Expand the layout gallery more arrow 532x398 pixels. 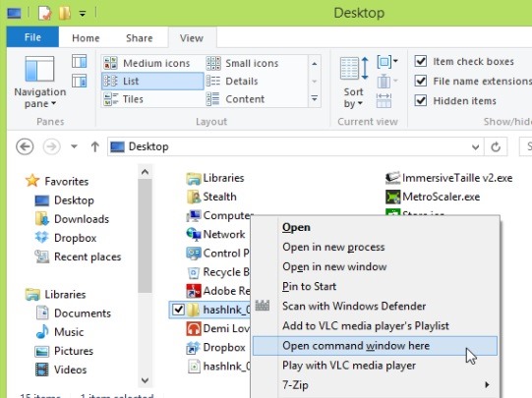coord(315,99)
